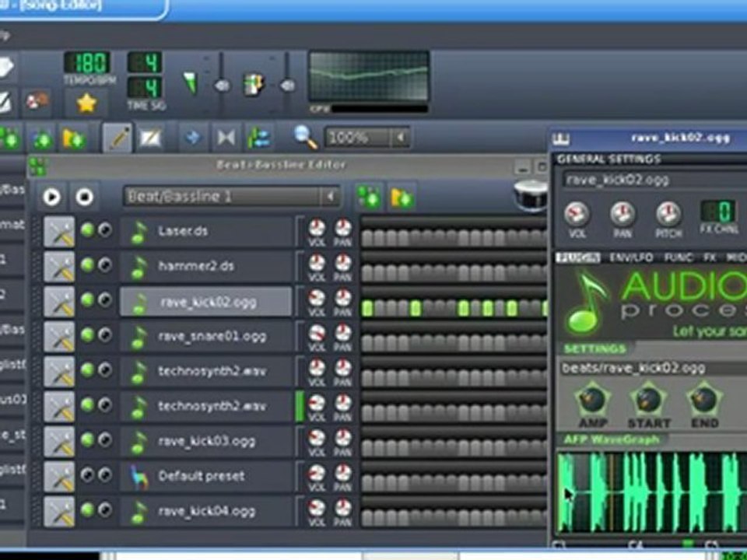Viewport: 747px width, 560px height.
Task: Click the master volume green cone icon
Action: [191, 83]
